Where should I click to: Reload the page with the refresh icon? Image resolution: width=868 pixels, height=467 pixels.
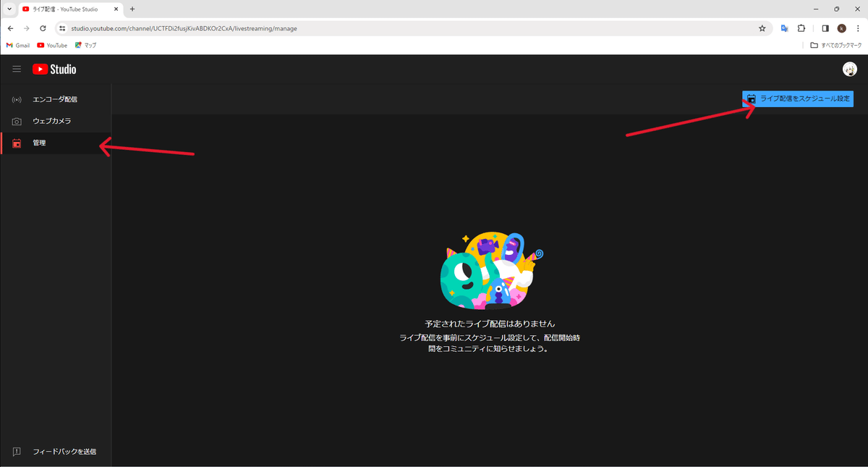[x=43, y=28]
